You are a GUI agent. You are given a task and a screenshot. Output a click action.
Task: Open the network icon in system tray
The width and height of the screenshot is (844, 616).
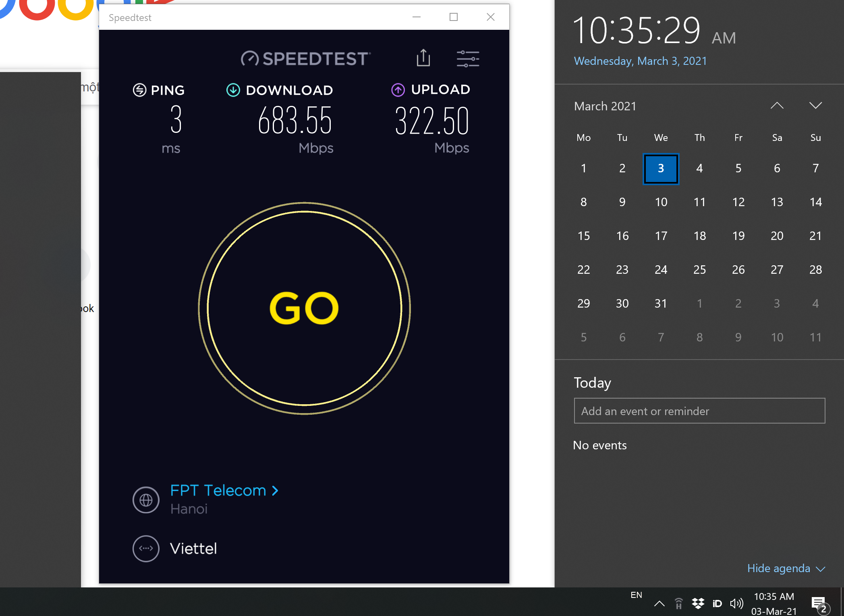click(x=678, y=603)
